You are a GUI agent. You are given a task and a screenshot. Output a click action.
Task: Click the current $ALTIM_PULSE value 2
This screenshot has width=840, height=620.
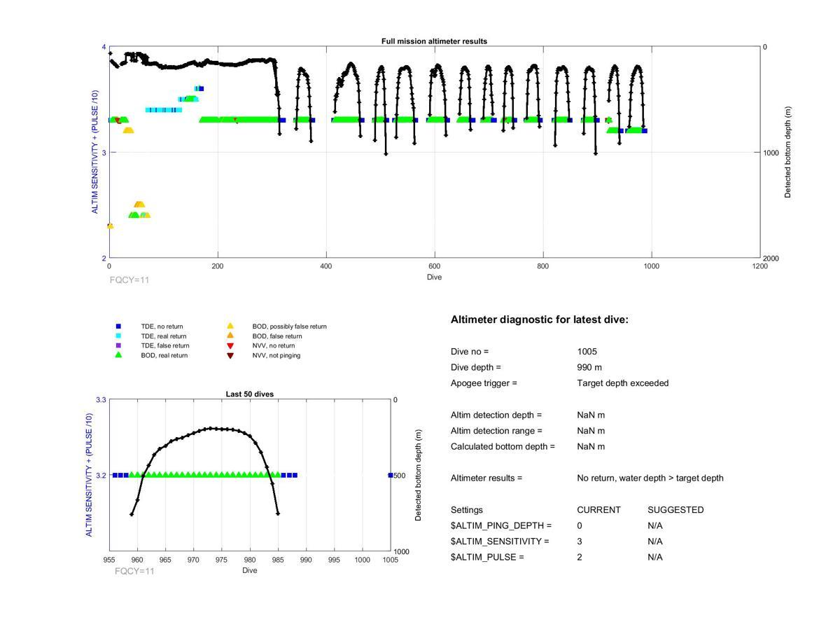[580, 557]
